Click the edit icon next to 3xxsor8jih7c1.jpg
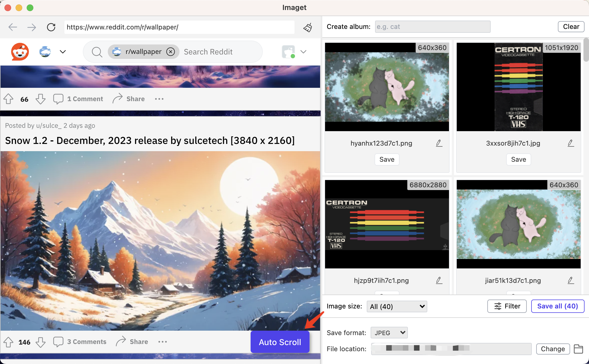 pyautogui.click(x=571, y=143)
